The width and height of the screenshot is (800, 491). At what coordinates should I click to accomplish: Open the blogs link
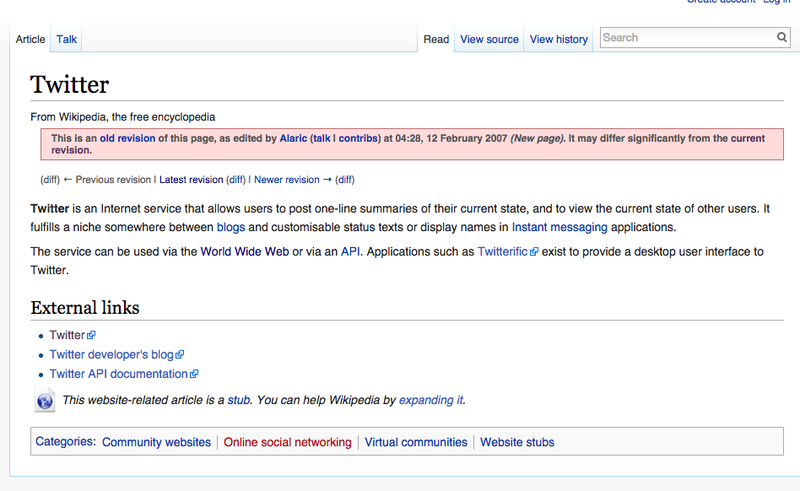(231, 227)
